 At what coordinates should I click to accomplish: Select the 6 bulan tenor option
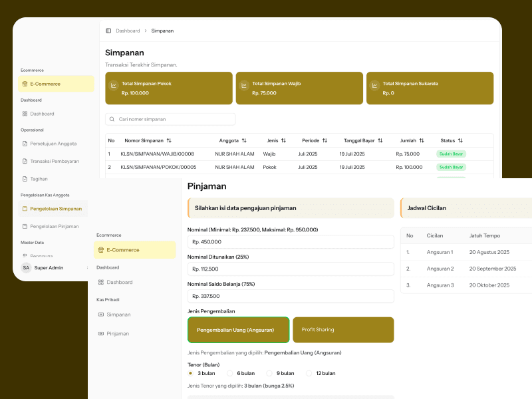point(230,373)
